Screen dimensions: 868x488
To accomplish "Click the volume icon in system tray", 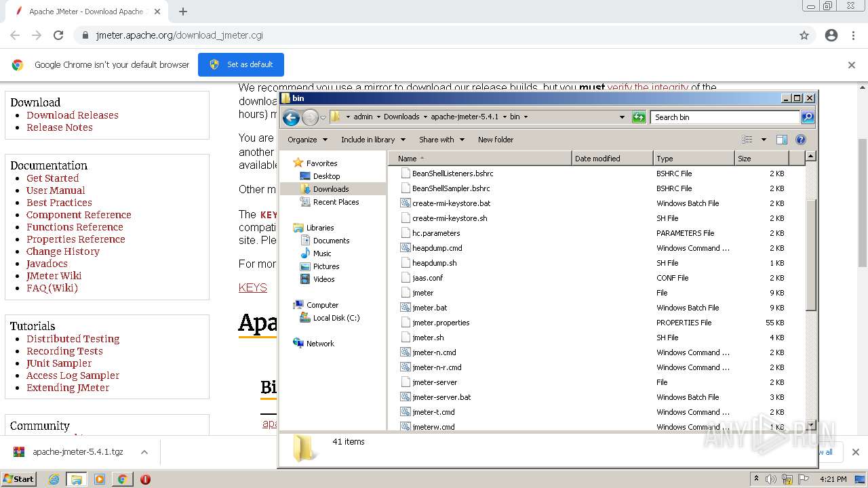I will [x=770, y=479].
